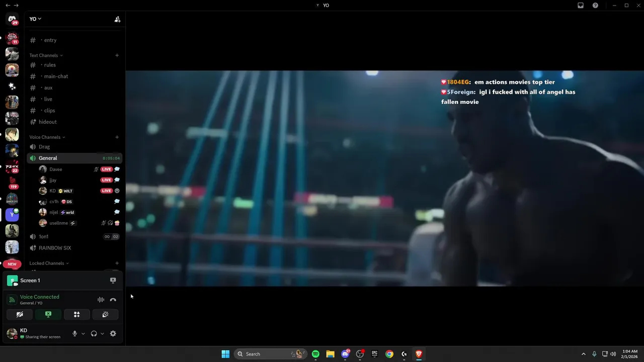Open Epic Games Launcher from taskbar
The image size is (644, 362).
(374, 354)
